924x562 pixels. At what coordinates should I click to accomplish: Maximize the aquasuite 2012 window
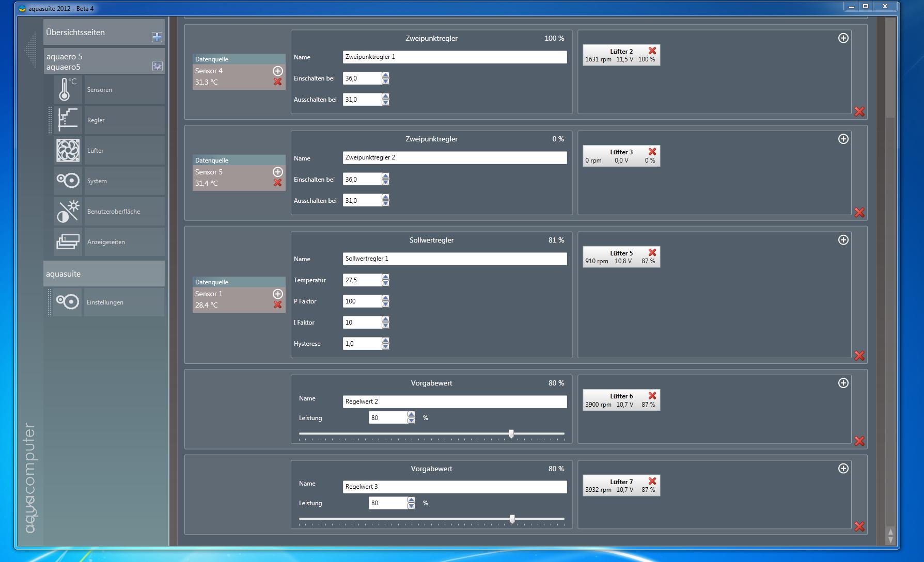pos(866,6)
